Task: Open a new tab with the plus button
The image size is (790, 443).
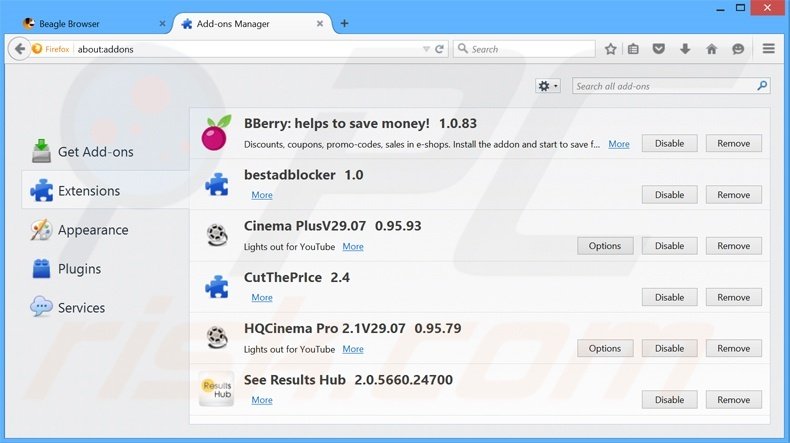Action: click(x=344, y=23)
